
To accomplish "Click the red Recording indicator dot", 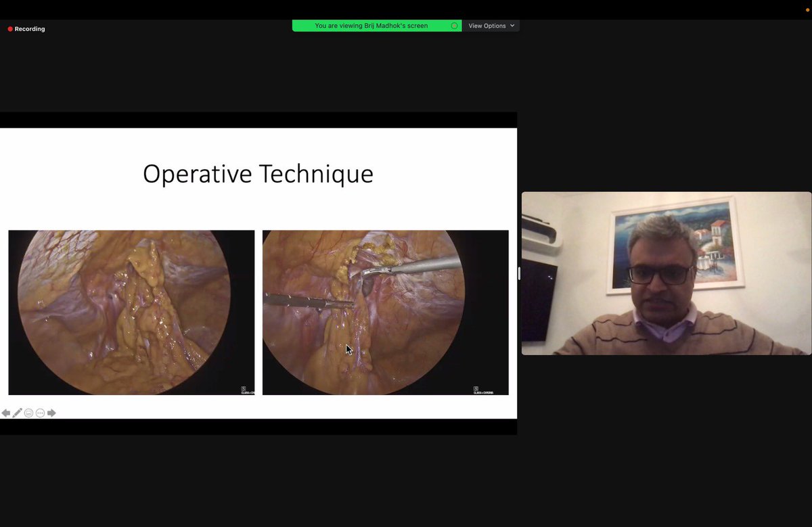I will click(9, 29).
